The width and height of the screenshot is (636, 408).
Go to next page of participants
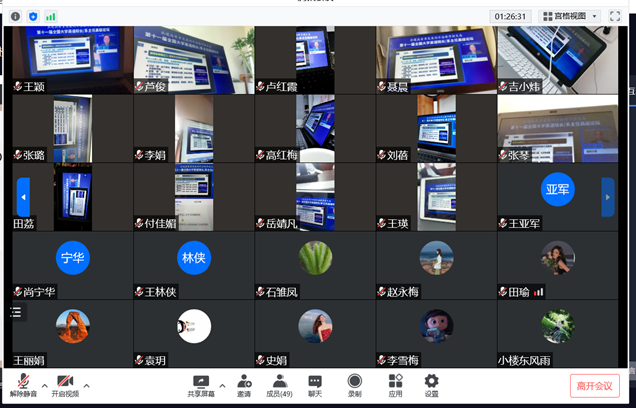[x=608, y=196]
